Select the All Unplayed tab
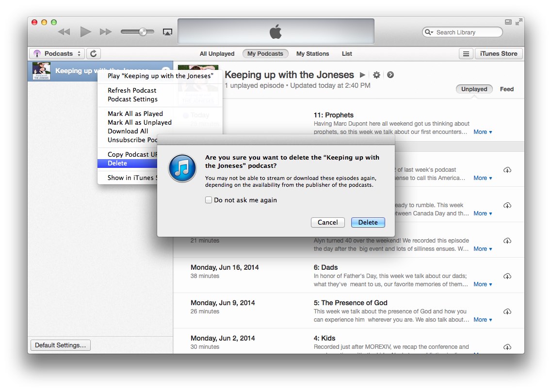 click(x=217, y=53)
